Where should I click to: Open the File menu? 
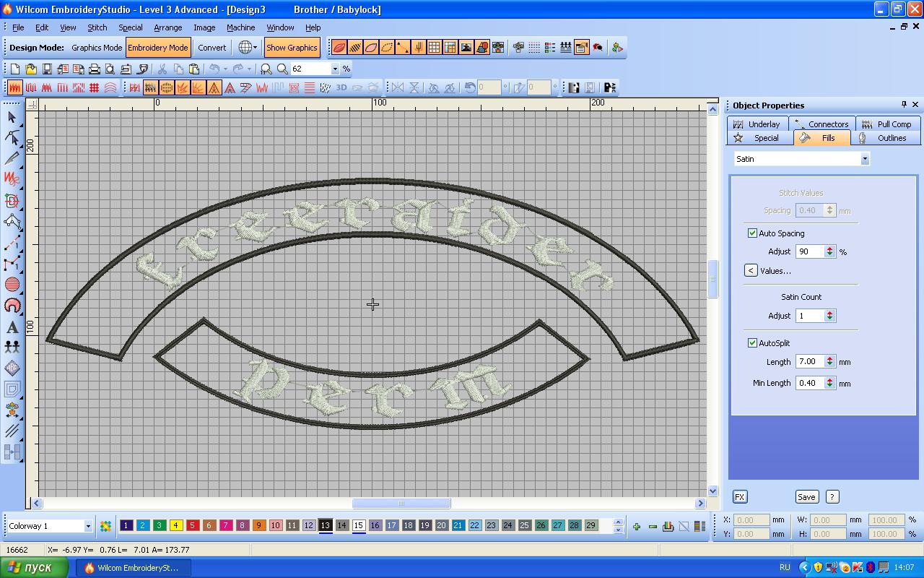(18, 27)
